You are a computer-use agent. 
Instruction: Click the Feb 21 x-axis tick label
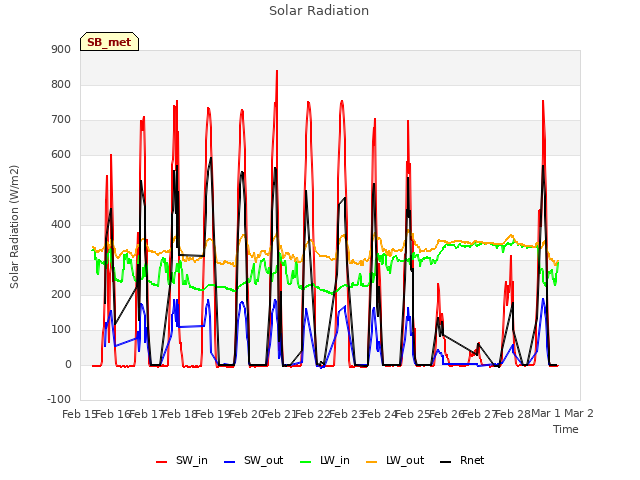(279, 414)
